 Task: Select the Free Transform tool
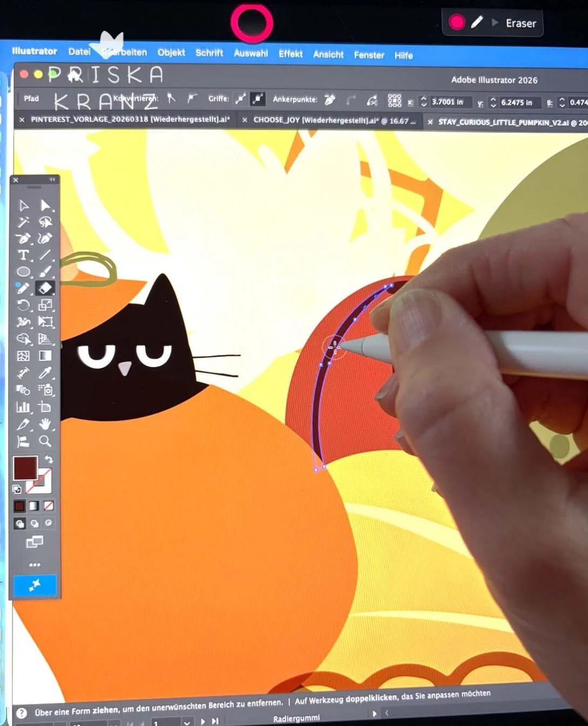coord(45,322)
